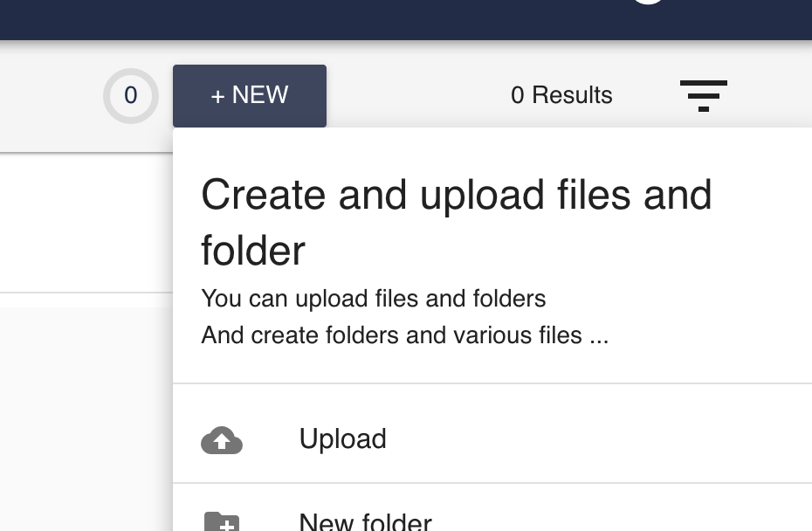Click the new folder plus icon
This screenshot has height=531, width=812.
click(222, 521)
